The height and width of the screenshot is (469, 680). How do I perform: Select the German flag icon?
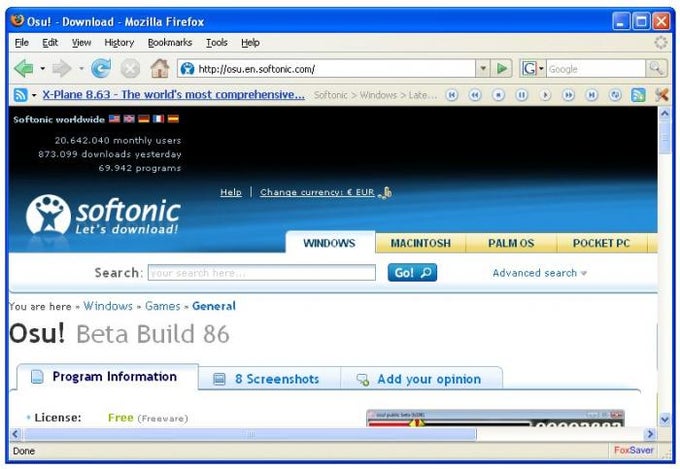(144, 118)
